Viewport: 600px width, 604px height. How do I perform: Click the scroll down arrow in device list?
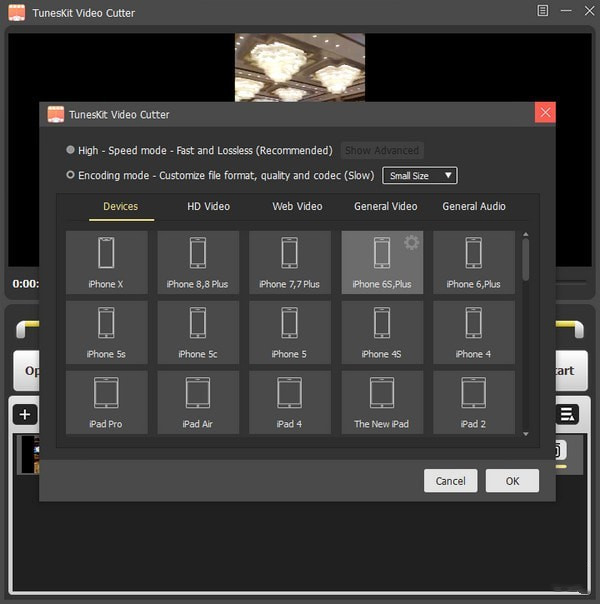pyautogui.click(x=526, y=434)
